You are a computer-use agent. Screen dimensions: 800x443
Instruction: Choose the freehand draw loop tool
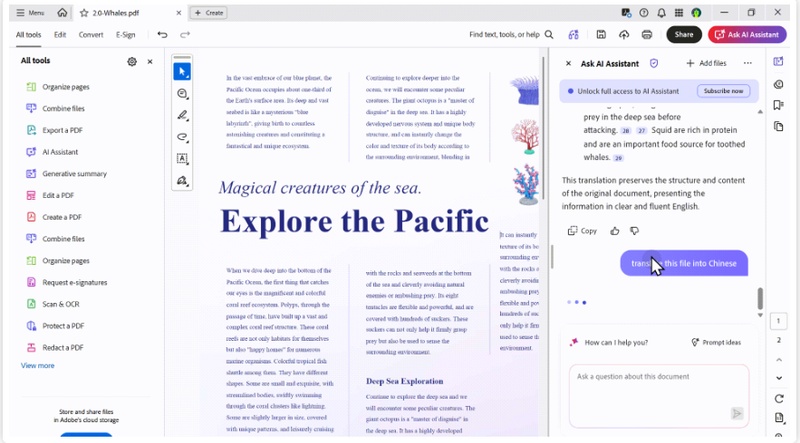182,137
